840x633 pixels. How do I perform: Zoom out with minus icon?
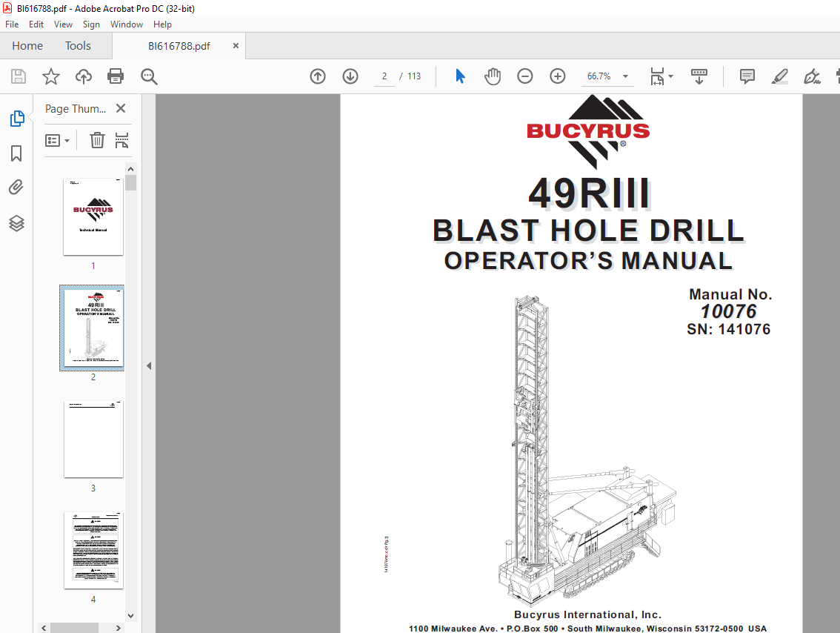[525, 76]
